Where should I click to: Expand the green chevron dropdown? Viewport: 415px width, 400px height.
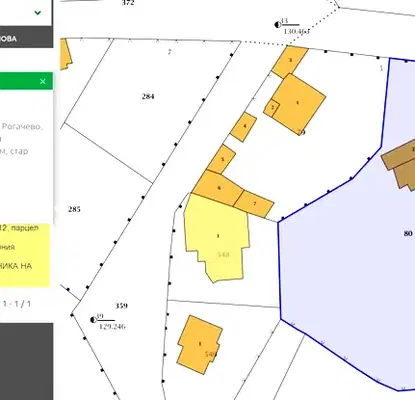click(38, 13)
